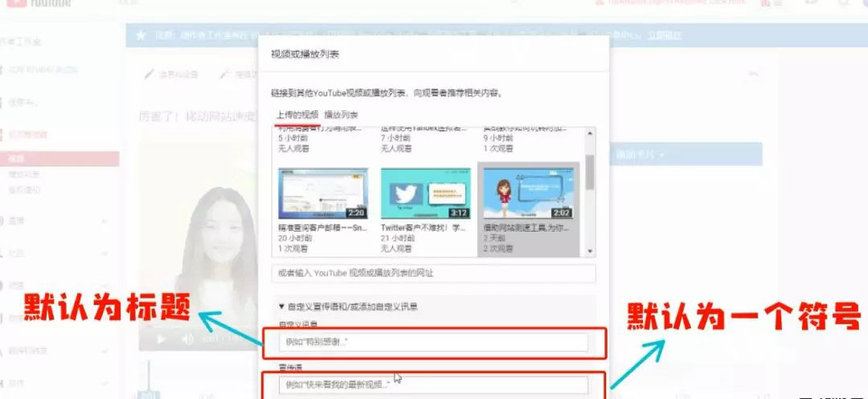Select 版权通知 in the sidebar
This screenshot has height=399, width=868.
coord(24,190)
